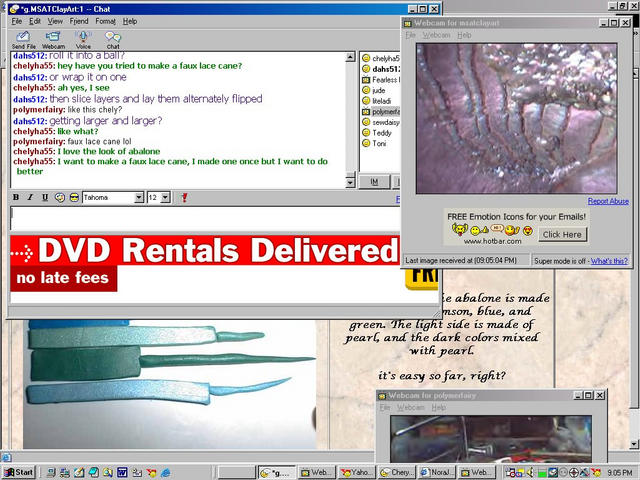Open Help menu in polymerfairy webcam window
The height and width of the screenshot is (480, 640).
click(439, 407)
